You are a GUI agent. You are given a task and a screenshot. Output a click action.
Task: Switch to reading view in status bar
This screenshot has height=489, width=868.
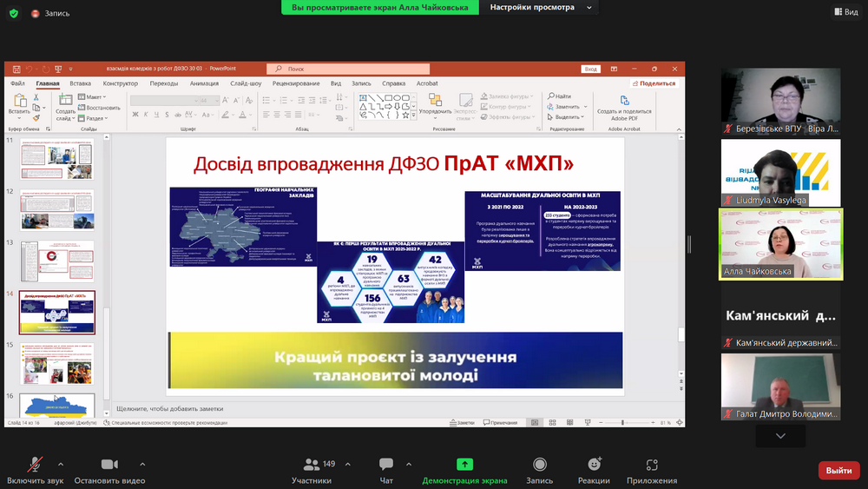tap(570, 422)
